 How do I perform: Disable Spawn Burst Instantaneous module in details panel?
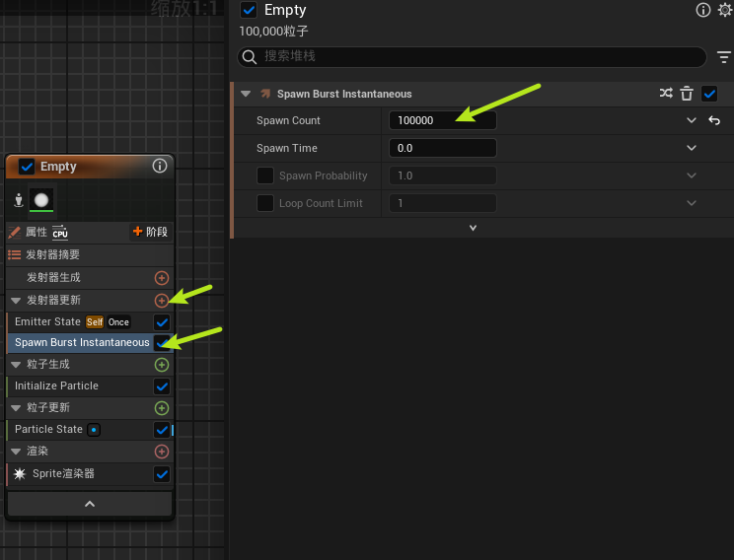709,94
